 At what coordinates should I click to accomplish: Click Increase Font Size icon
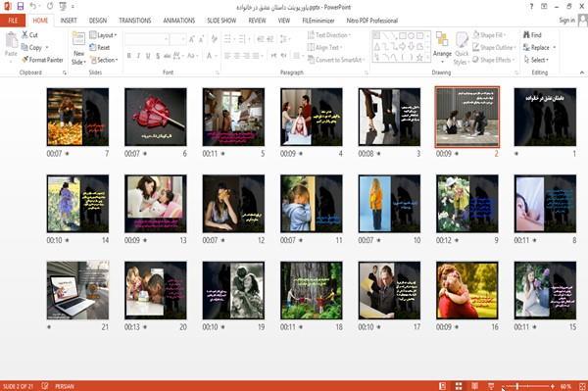192,39
